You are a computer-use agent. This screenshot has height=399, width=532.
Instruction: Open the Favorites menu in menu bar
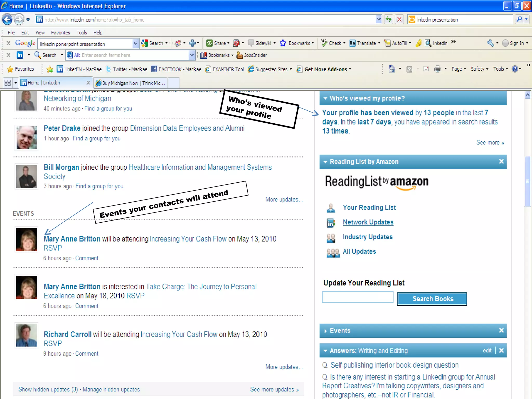click(61, 32)
